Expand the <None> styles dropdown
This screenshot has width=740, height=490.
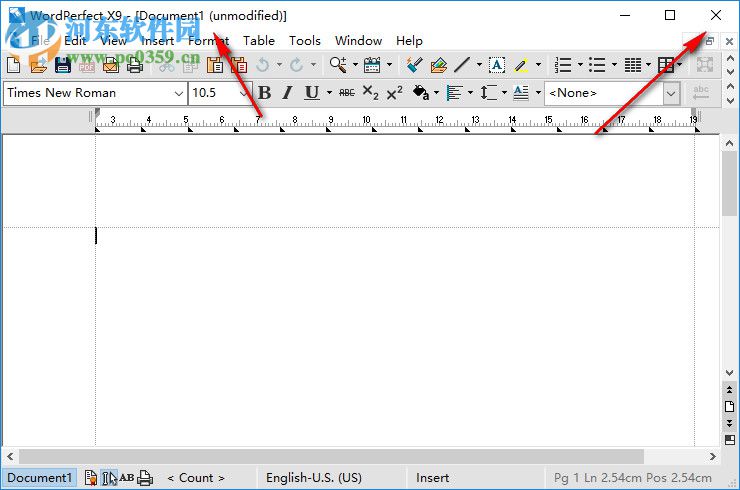point(671,93)
